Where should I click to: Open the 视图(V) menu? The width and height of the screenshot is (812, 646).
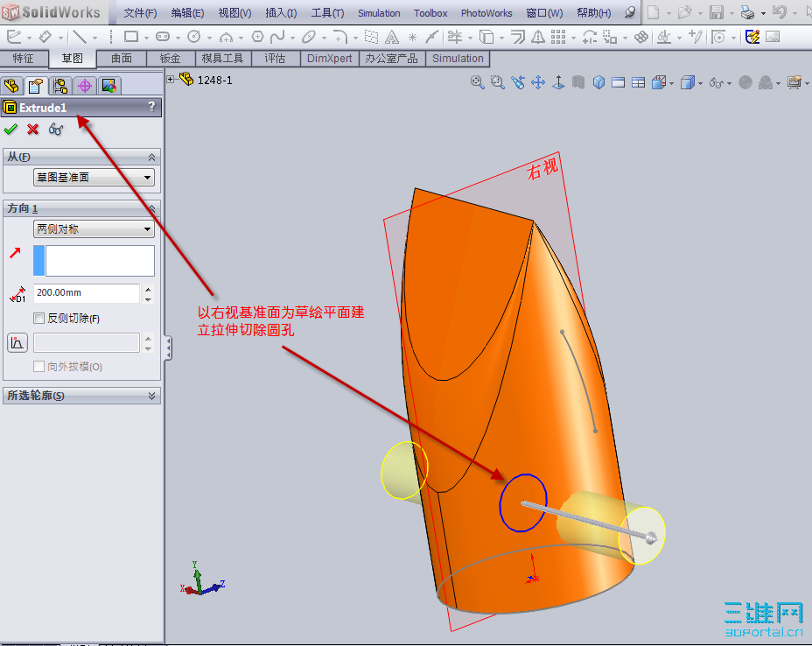[234, 13]
